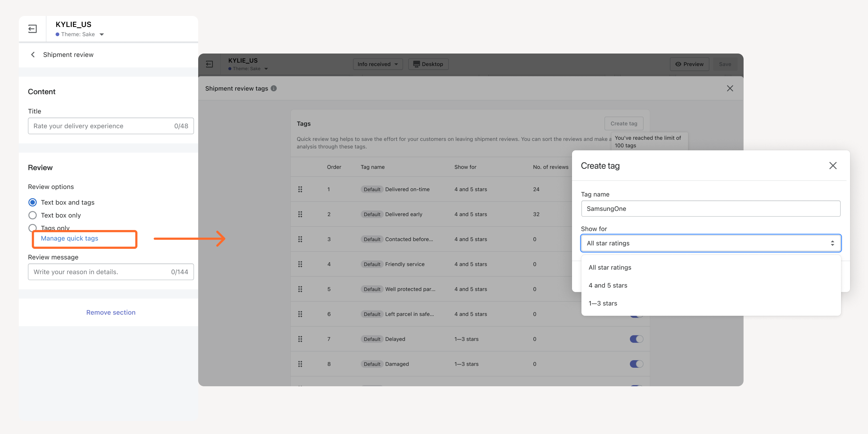Screen dimensions: 868x434
Task: Click Default badge in Friendly service row
Action: pos(372,264)
